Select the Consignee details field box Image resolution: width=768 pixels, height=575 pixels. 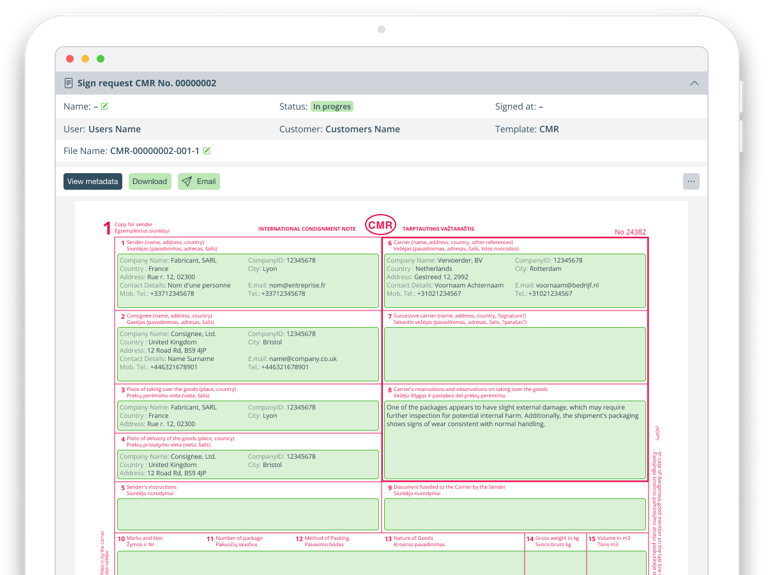248,354
